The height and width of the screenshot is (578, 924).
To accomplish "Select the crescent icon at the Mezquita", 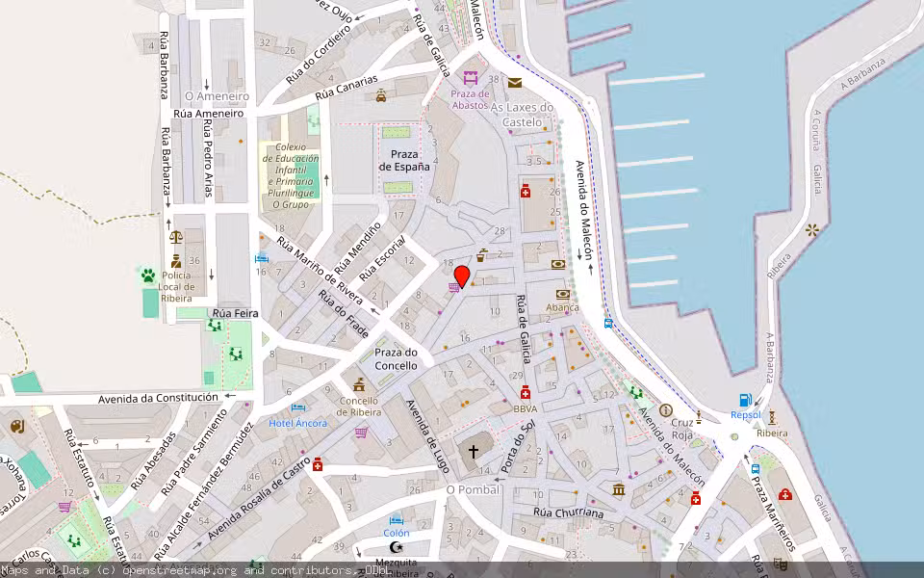I will click(x=395, y=547).
